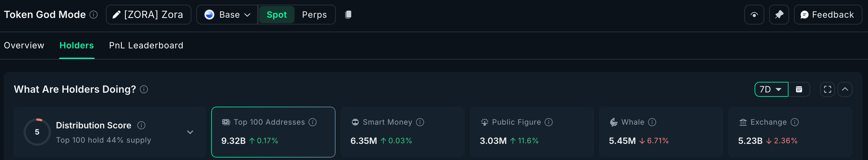Switch to Spot trading mode
The width and height of the screenshot is (868, 160).
[x=276, y=15]
